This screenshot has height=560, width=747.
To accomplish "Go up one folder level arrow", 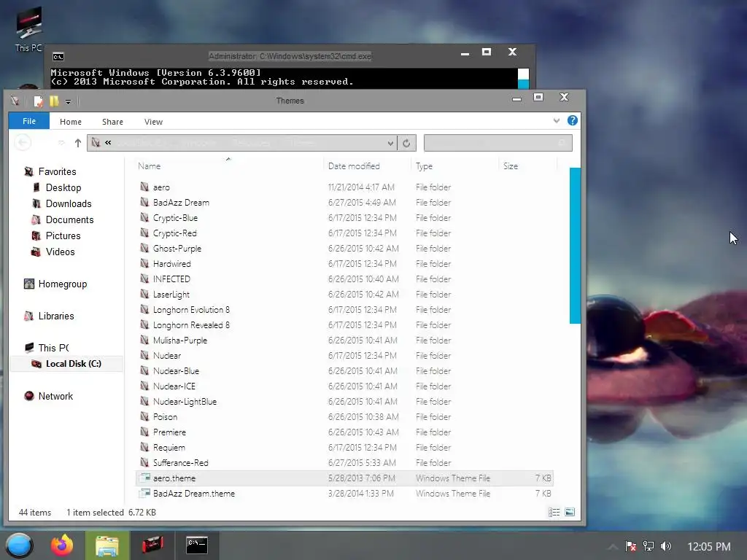I will 77,143.
